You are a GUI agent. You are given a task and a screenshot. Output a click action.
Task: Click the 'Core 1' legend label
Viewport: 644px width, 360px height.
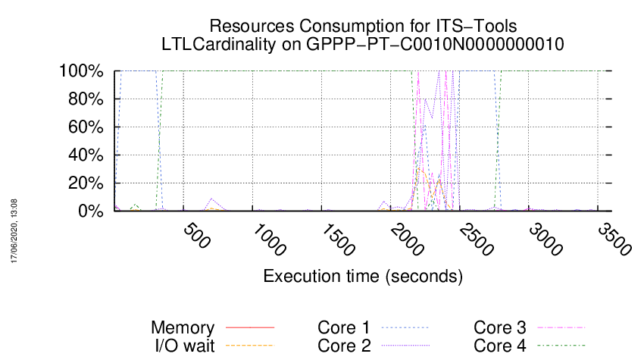pos(344,328)
